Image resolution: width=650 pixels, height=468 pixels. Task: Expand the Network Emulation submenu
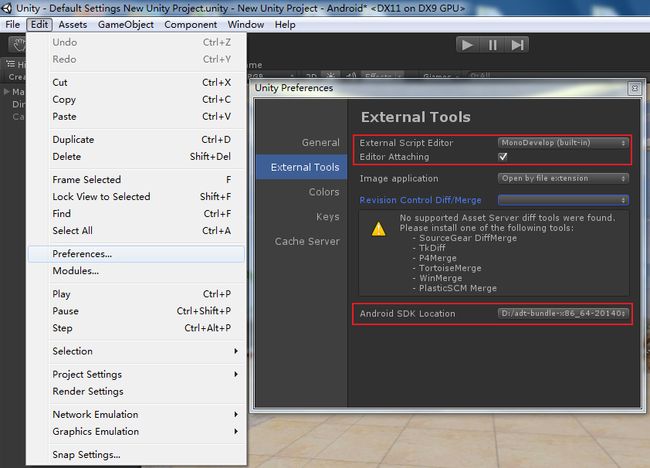136,415
